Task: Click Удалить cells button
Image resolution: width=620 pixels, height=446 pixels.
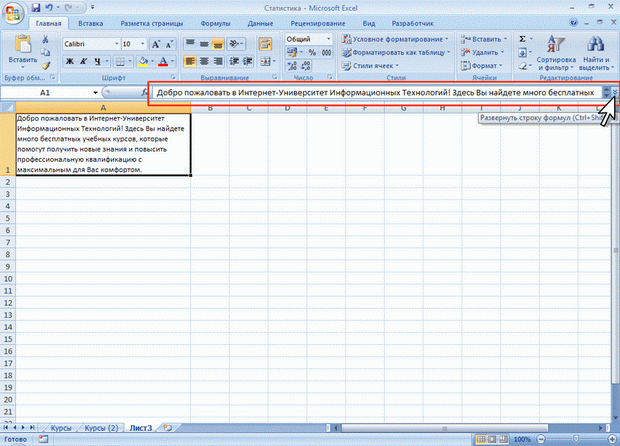Action: (482, 52)
